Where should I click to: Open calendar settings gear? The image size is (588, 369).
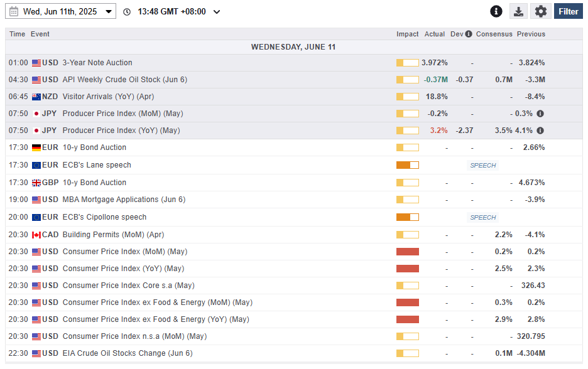tap(541, 11)
